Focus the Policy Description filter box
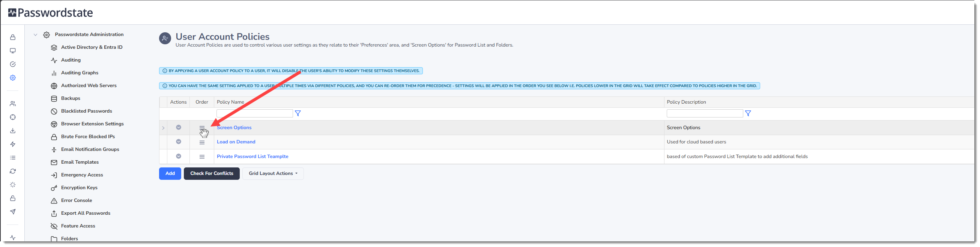The width and height of the screenshot is (980, 247). click(705, 113)
